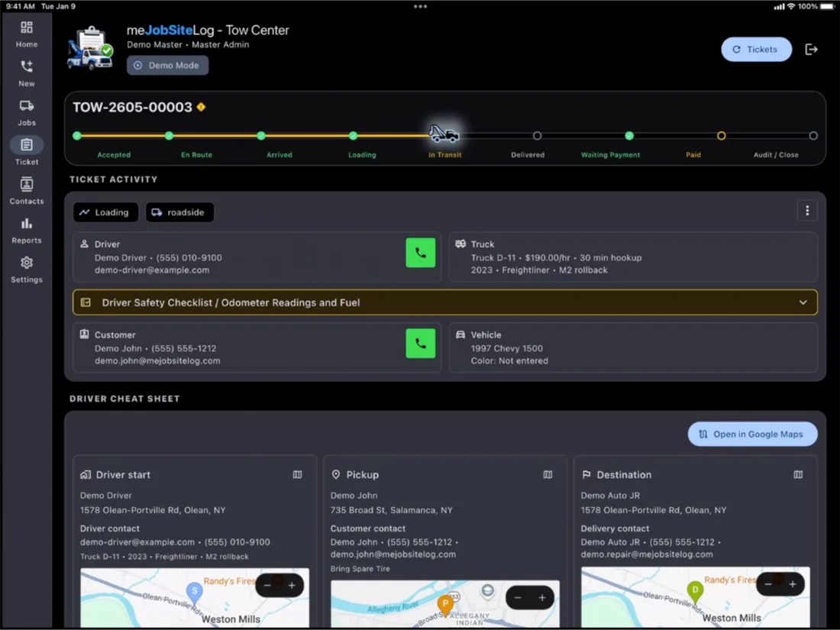Image resolution: width=840 pixels, height=630 pixels.
Task: Click the roadside service chip
Action: point(179,212)
